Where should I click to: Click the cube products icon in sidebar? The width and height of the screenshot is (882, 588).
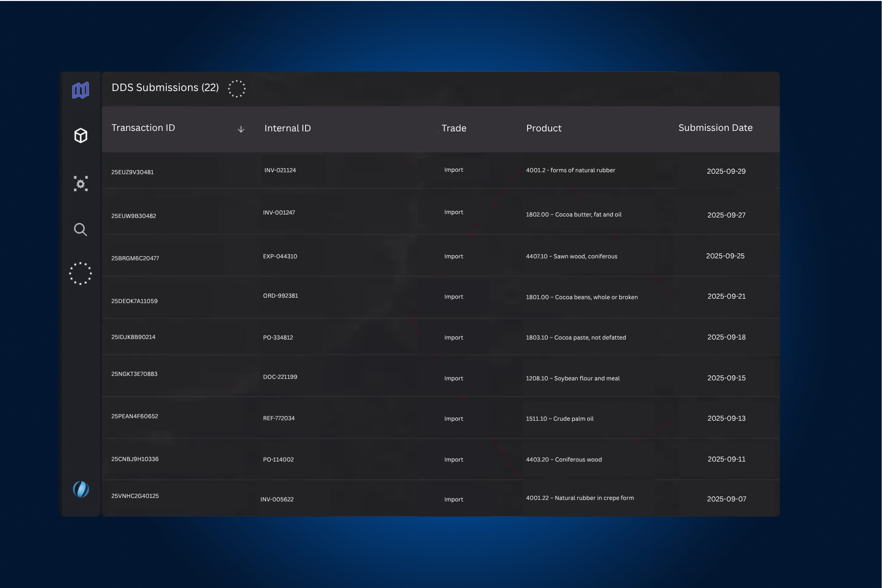point(81,135)
